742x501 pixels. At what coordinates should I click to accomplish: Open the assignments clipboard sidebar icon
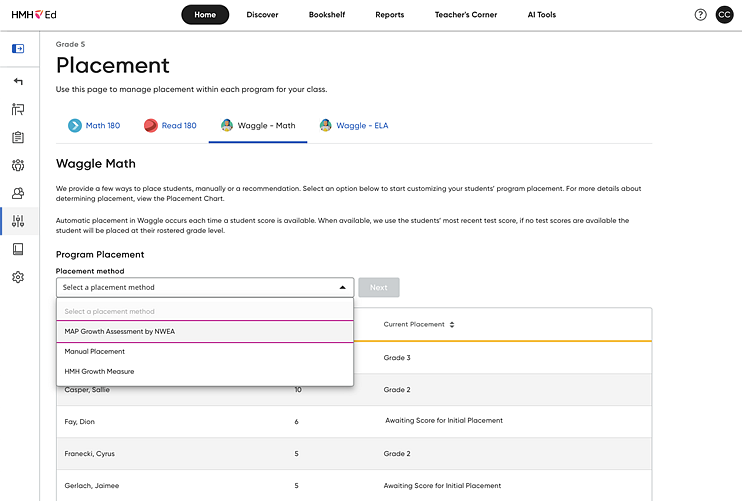[18, 137]
